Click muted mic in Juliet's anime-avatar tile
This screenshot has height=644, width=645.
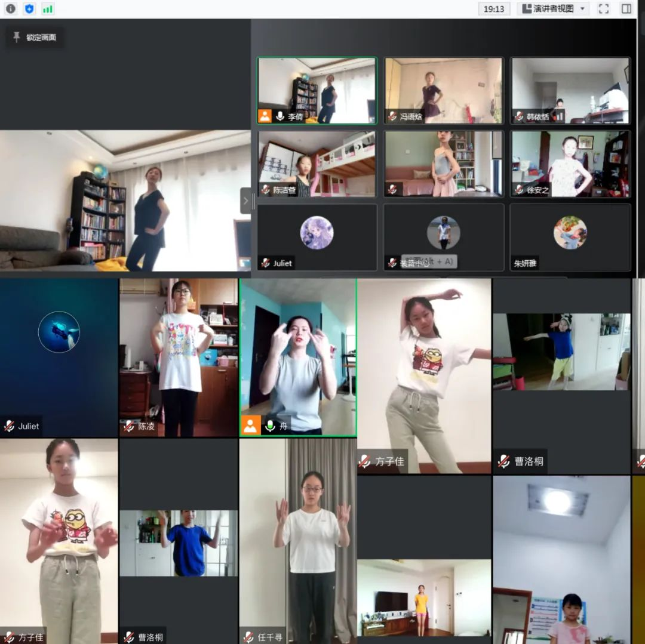click(265, 263)
